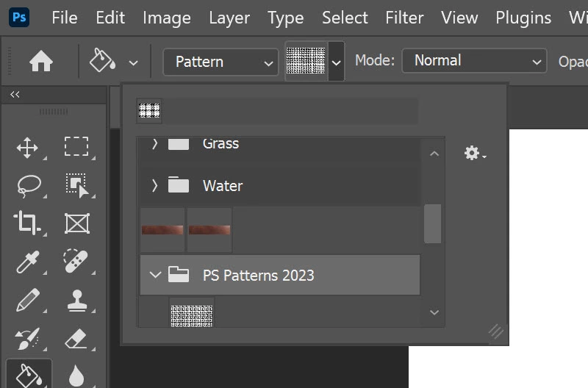Select the Rectangular Marquee tool
Screen dimensions: 588x388
[76, 146]
